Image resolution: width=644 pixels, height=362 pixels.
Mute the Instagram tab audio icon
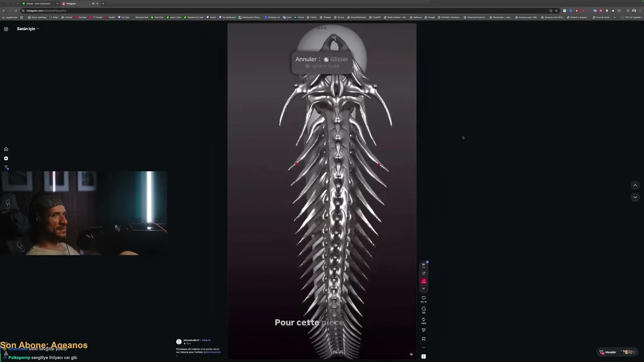pyautogui.click(x=93, y=4)
